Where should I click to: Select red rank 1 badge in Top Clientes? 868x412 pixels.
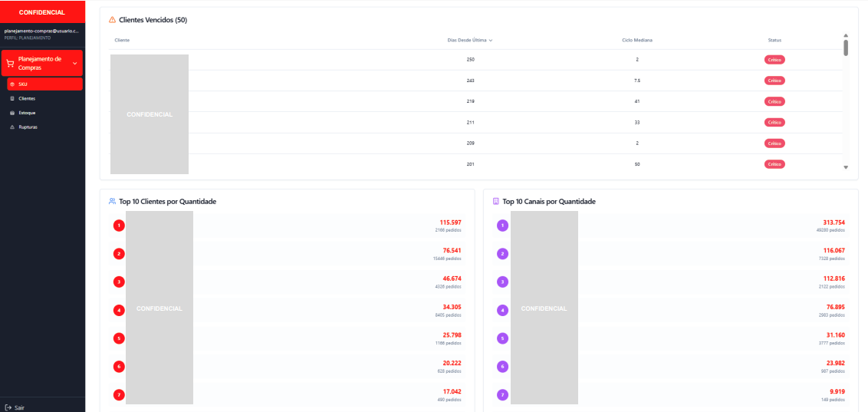[x=119, y=226]
